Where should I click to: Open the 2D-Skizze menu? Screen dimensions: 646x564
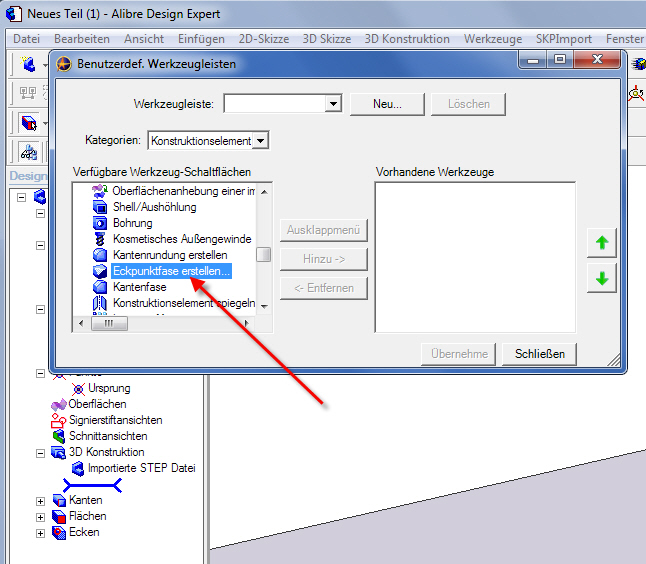pos(264,39)
